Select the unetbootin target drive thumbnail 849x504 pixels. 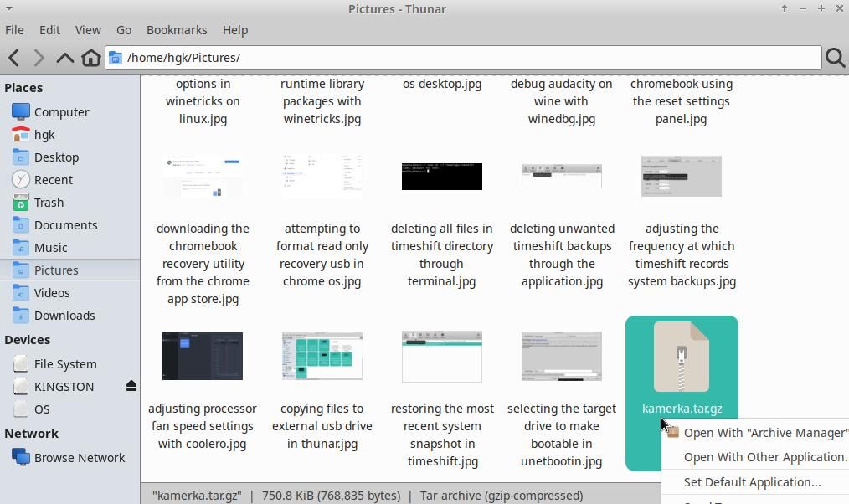point(561,356)
